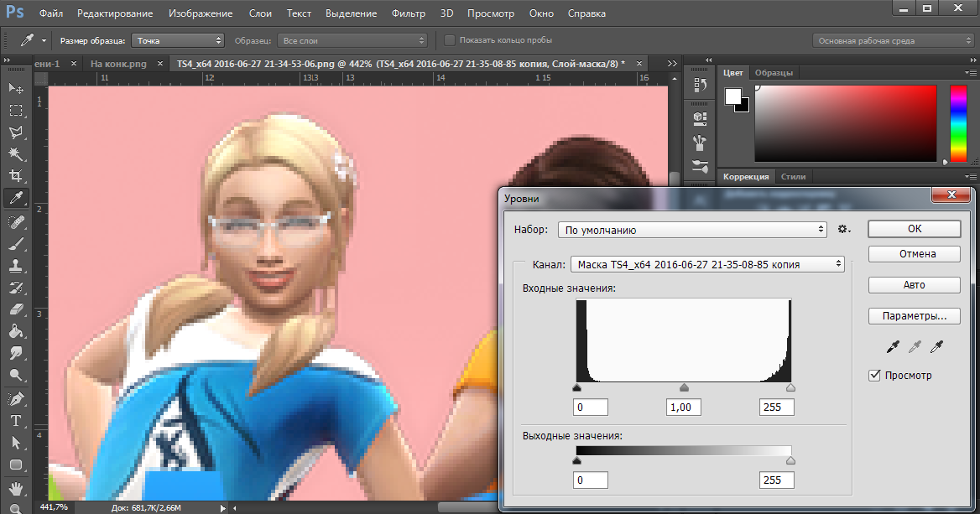This screenshot has width=980, height=514.
Task: Open the Канал channel dropdown
Action: (x=707, y=264)
